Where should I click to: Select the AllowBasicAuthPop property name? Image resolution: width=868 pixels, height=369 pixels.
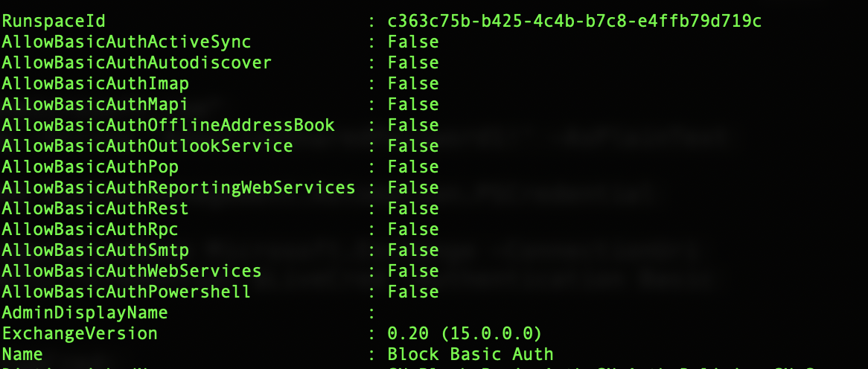point(90,167)
